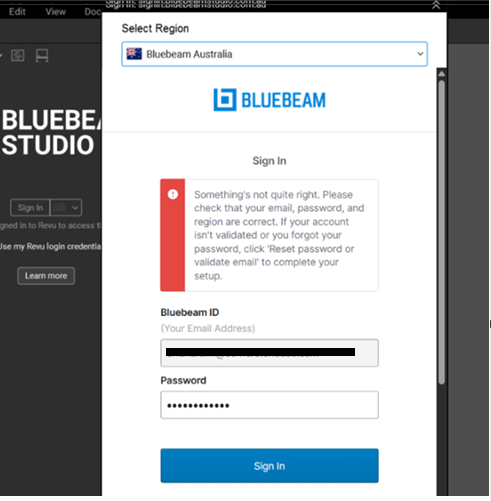Click the 'Select Region' label
The width and height of the screenshot is (491, 501).
coord(155,29)
